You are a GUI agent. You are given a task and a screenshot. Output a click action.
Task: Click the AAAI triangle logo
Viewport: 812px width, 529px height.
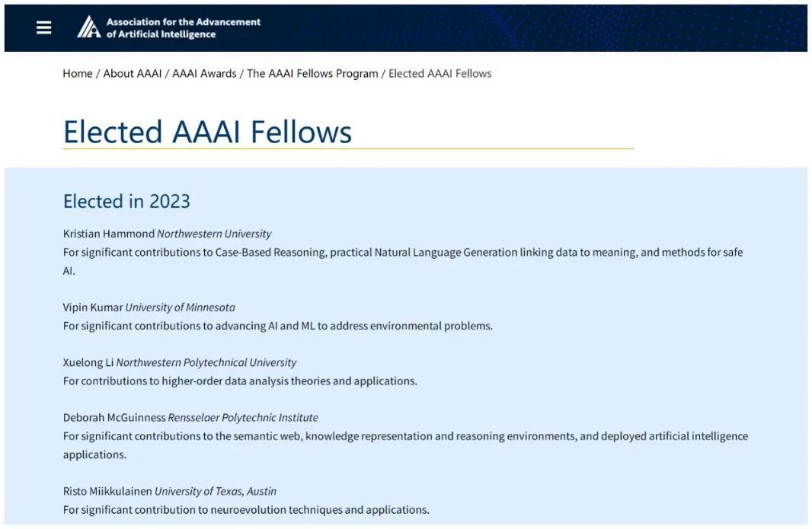pos(88,27)
